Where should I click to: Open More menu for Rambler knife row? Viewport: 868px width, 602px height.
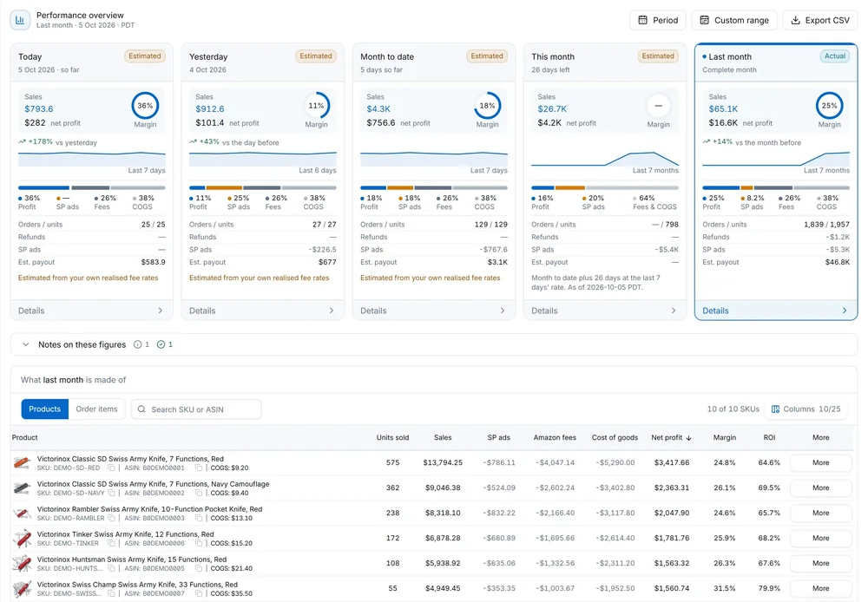[820, 513]
